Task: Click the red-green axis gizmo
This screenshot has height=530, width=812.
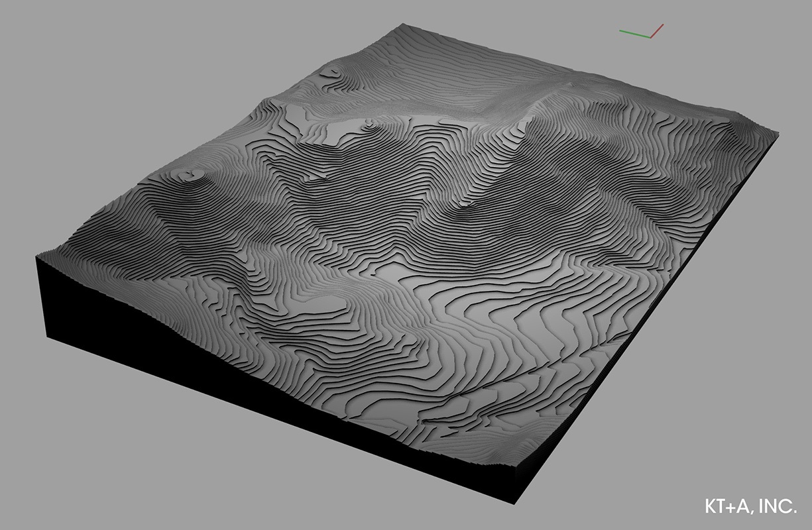Action: click(x=642, y=31)
